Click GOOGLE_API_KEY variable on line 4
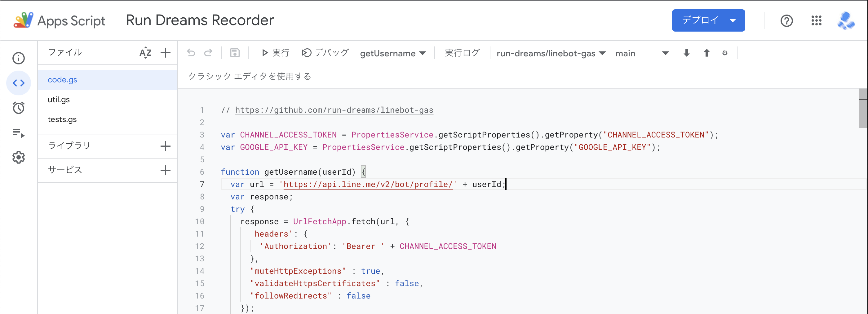This screenshot has width=868, height=314. 274,147
